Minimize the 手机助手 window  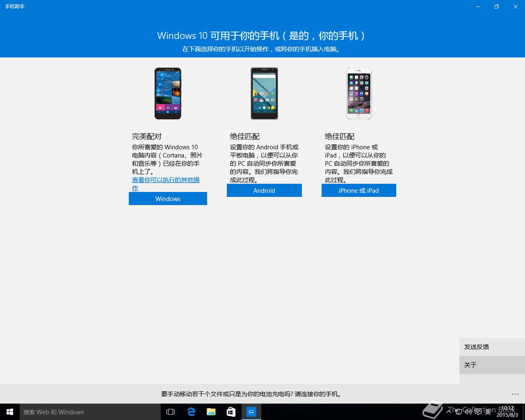click(478, 7)
